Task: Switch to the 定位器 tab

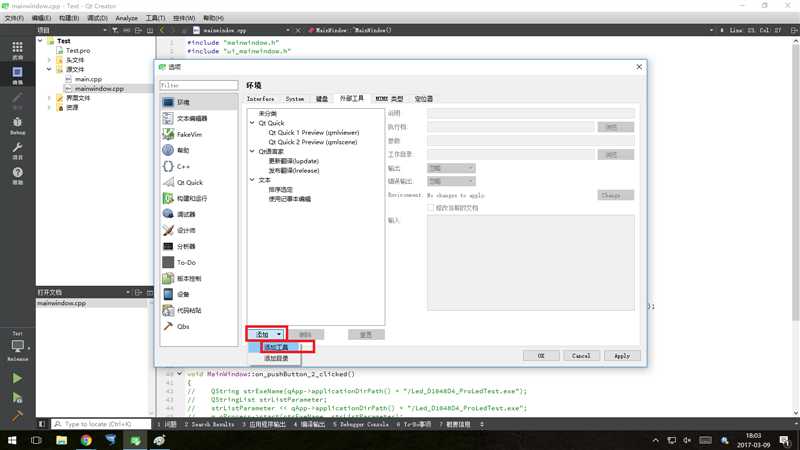Action: 423,98
